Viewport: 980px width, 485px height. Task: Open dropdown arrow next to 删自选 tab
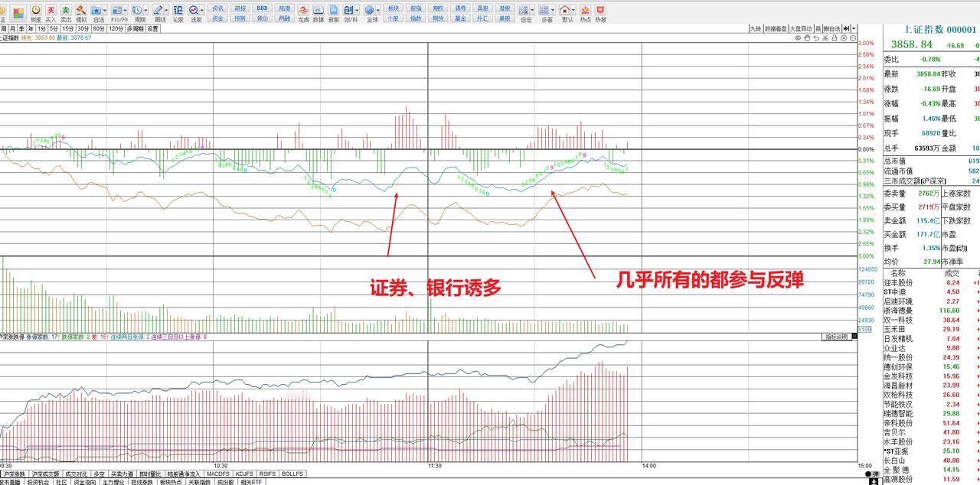tap(854, 28)
